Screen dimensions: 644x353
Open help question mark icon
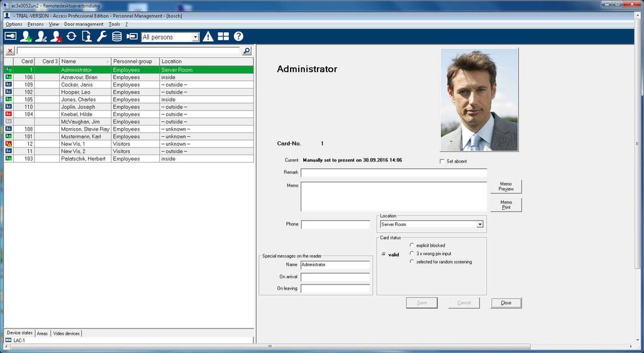click(238, 36)
